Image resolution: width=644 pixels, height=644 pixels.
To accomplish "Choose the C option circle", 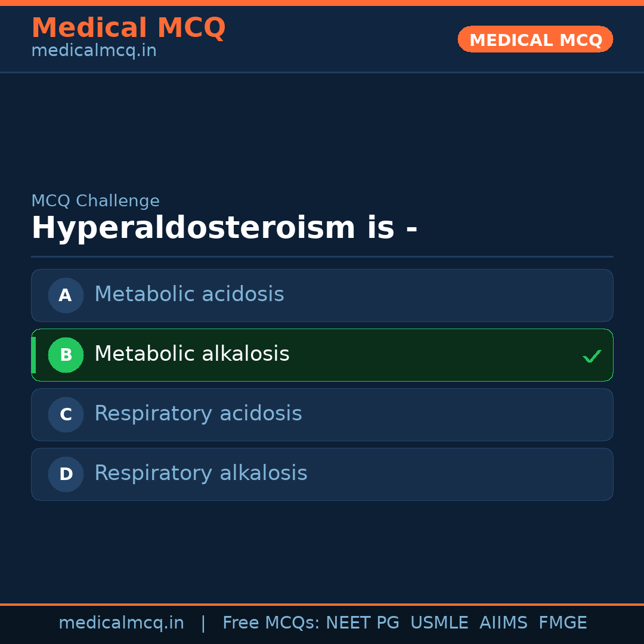I will pyautogui.click(x=66, y=414).
